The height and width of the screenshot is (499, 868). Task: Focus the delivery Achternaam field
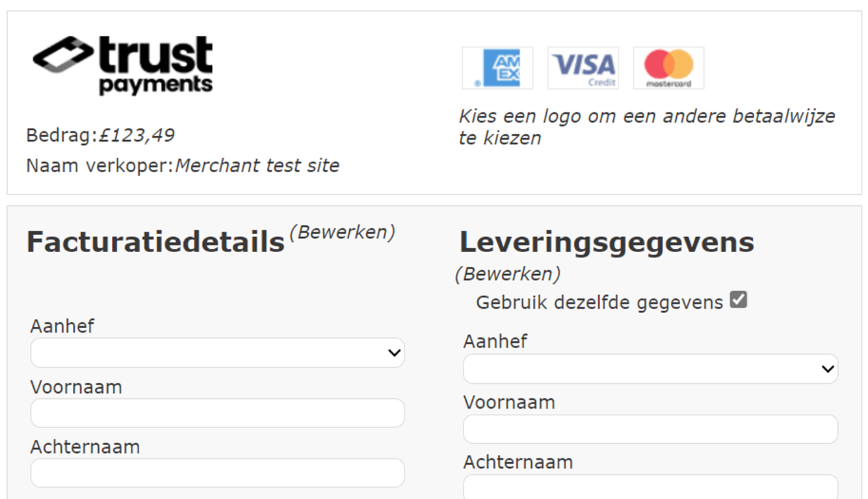[650, 486]
